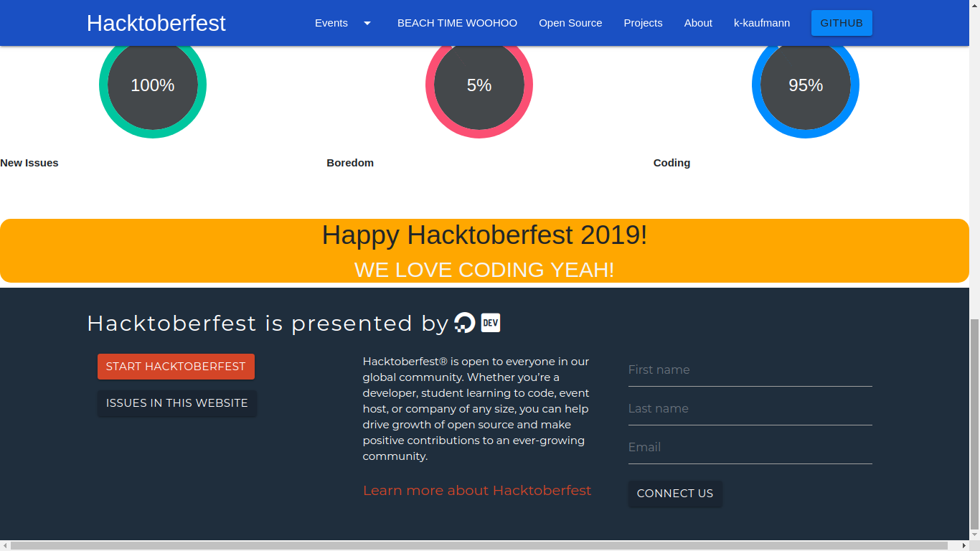Screen dimensions: 980x551
Task: Click the Hacktoberfest brand in the navbar
Action: click(156, 22)
